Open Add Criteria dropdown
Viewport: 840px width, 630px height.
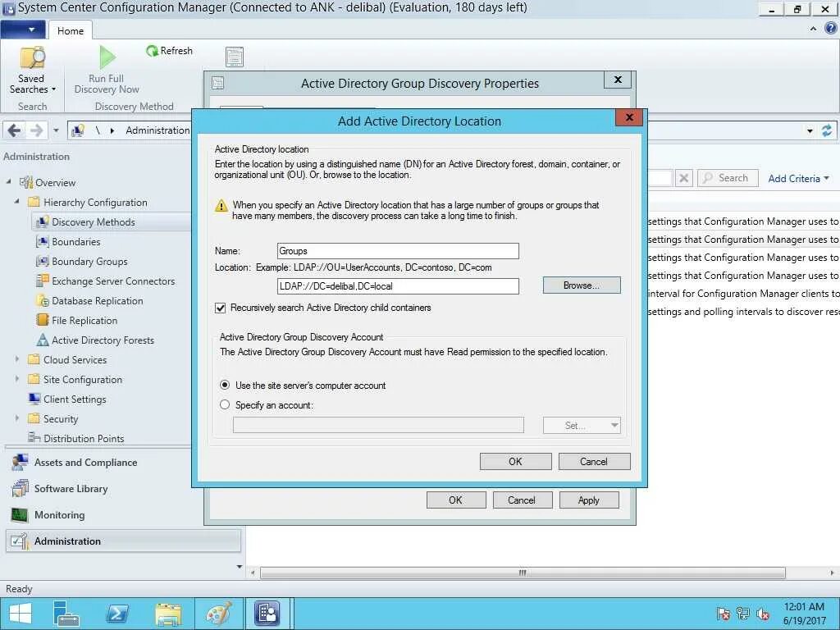pos(798,178)
